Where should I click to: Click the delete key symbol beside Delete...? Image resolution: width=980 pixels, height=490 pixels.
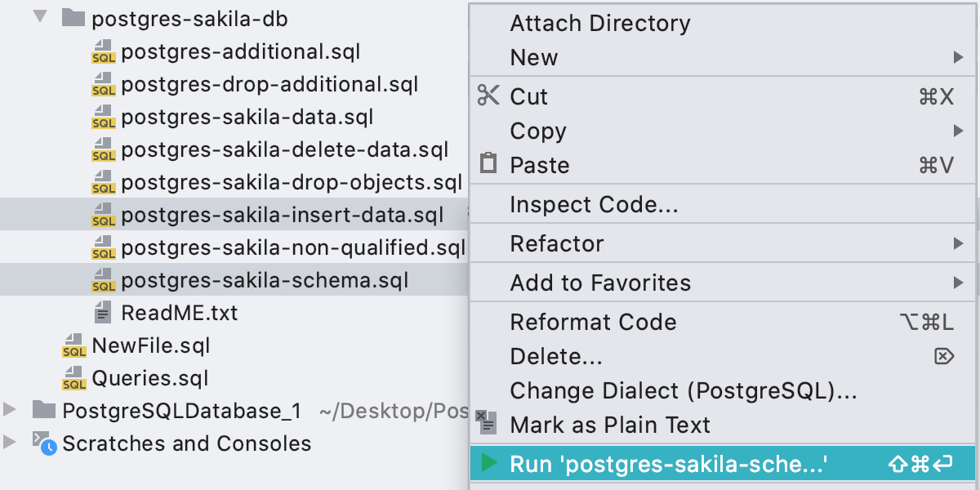(943, 356)
